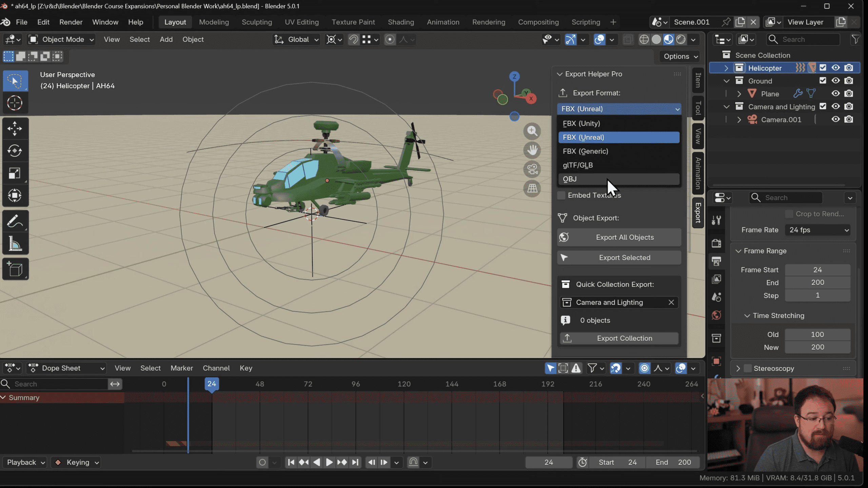The image size is (868, 488).
Task: Select the Annotate tool
Action: click(x=15, y=221)
